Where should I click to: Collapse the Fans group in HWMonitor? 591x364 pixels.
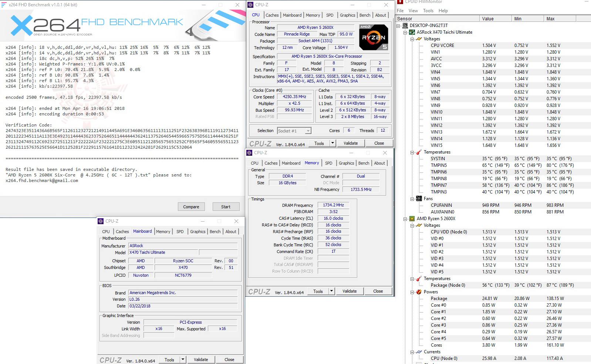pos(412,199)
